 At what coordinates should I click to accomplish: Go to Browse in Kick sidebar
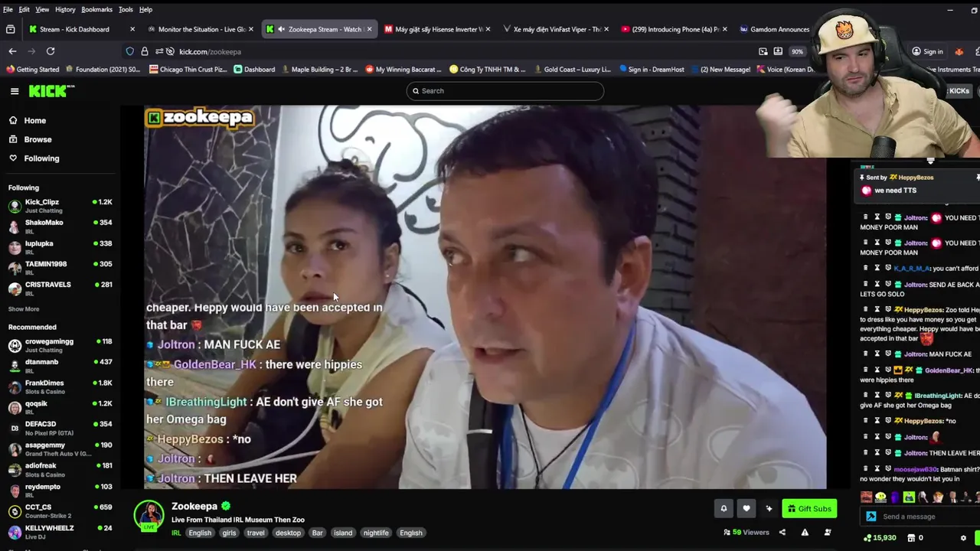point(31,139)
